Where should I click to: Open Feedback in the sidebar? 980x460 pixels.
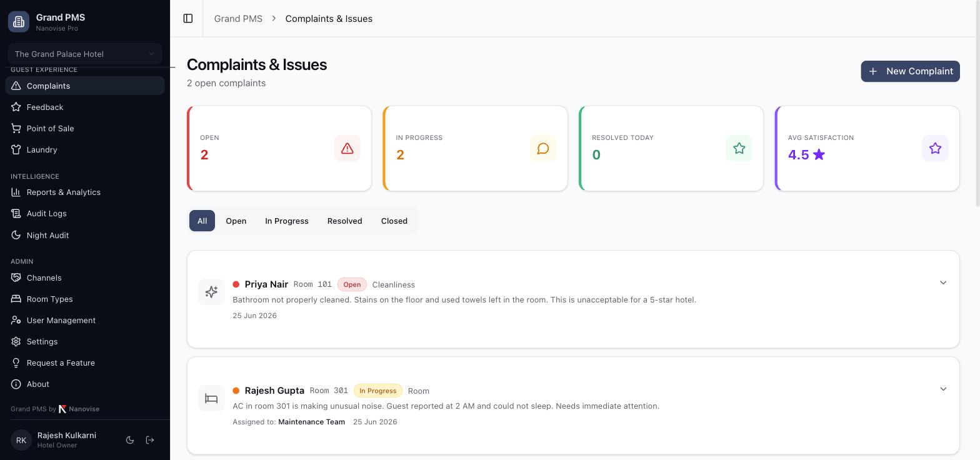(85, 107)
